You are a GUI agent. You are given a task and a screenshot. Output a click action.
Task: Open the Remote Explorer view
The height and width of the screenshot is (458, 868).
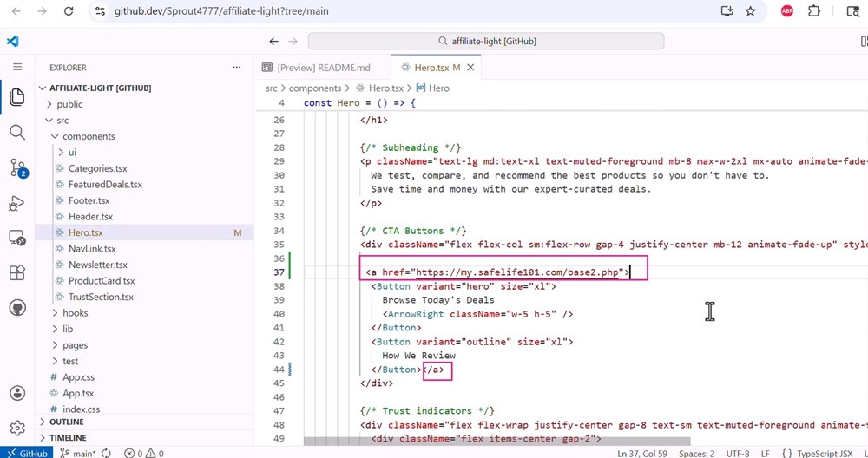(17, 238)
